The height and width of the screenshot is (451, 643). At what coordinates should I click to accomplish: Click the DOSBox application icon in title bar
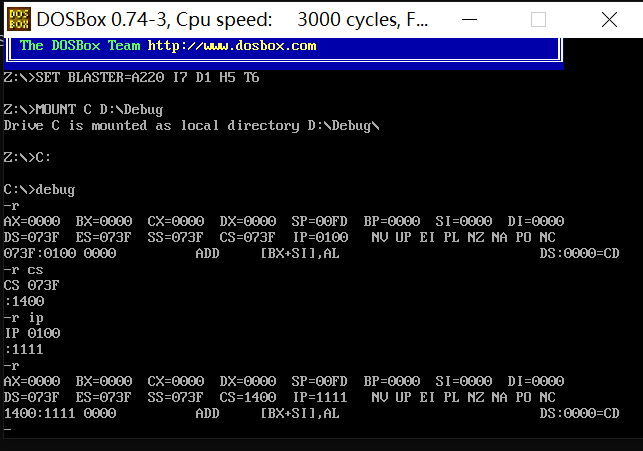point(19,19)
